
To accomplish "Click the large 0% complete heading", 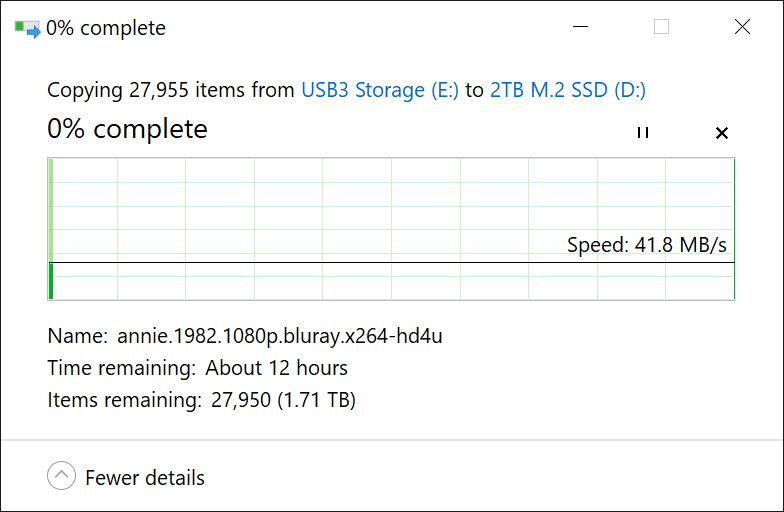I will 127,129.
